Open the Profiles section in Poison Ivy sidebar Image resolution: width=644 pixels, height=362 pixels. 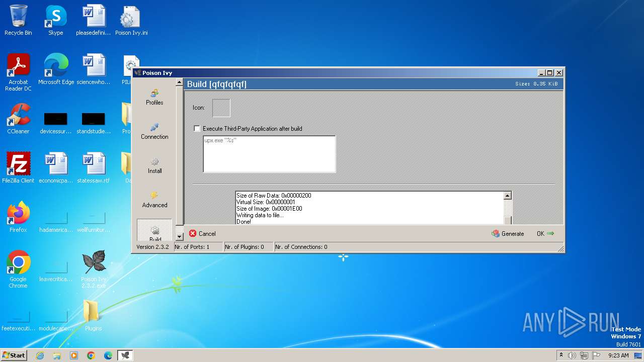click(154, 97)
